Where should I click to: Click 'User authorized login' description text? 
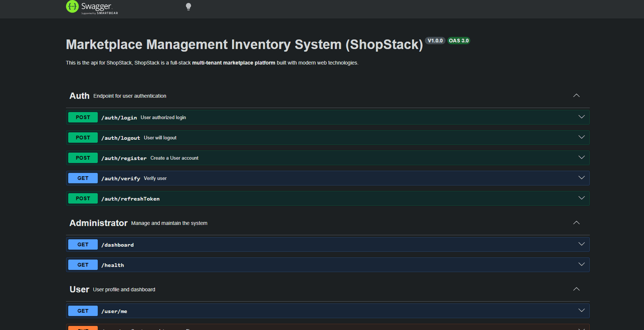163,117
